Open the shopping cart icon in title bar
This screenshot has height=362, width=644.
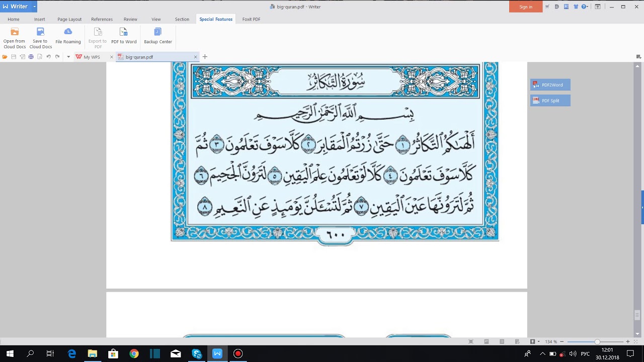(547, 7)
